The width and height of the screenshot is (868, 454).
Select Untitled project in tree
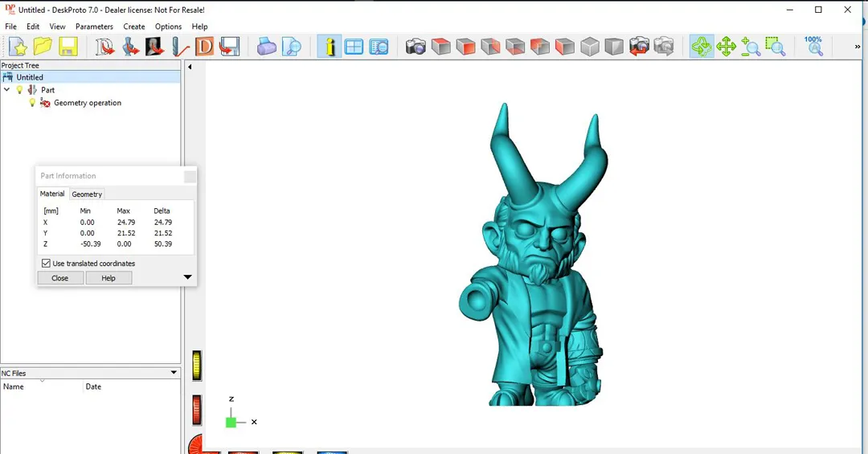(x=30, y=77)
